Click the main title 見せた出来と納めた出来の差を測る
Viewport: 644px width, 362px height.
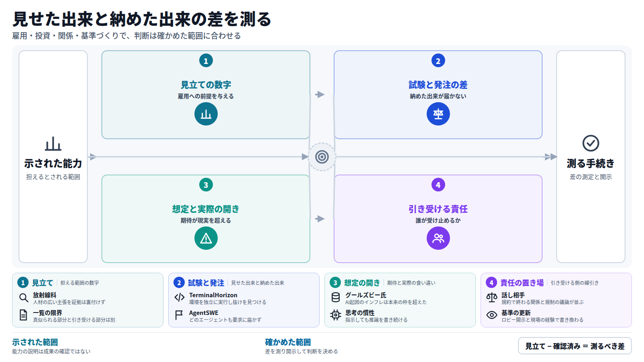[142, 19]
